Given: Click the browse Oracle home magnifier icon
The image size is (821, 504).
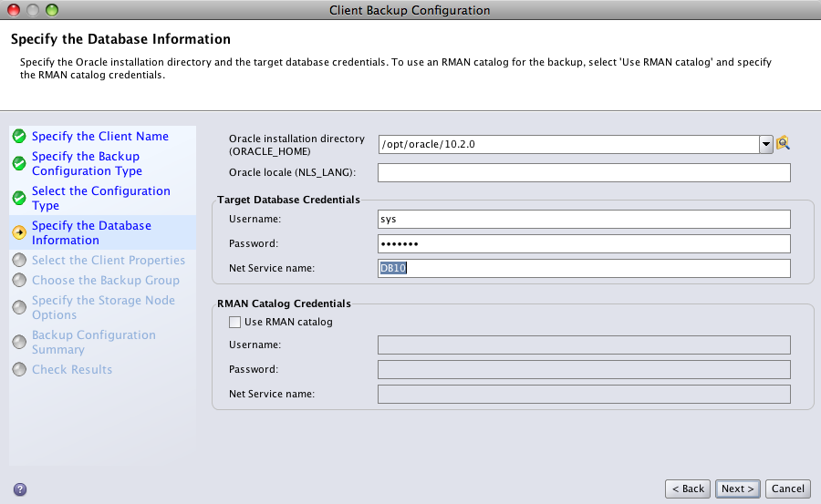Looking at the screenshot, I should click(x=783, y=143).
